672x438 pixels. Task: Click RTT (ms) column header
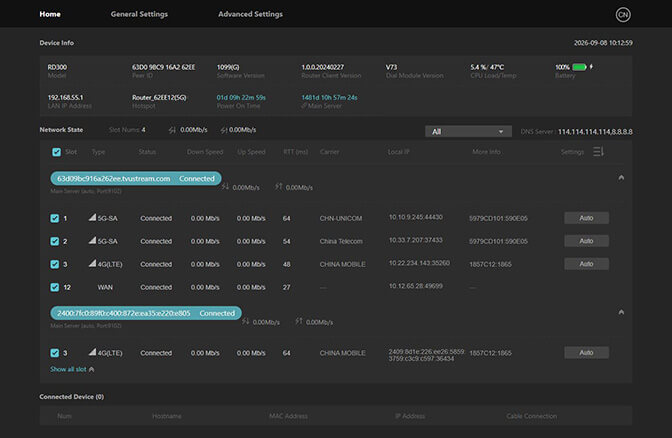point(296,152)
